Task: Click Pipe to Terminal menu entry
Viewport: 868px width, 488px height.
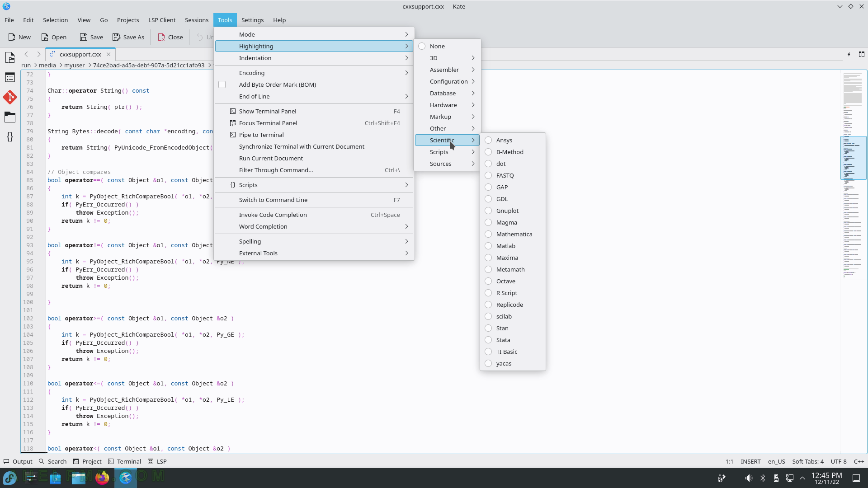Action: [314, 135]
